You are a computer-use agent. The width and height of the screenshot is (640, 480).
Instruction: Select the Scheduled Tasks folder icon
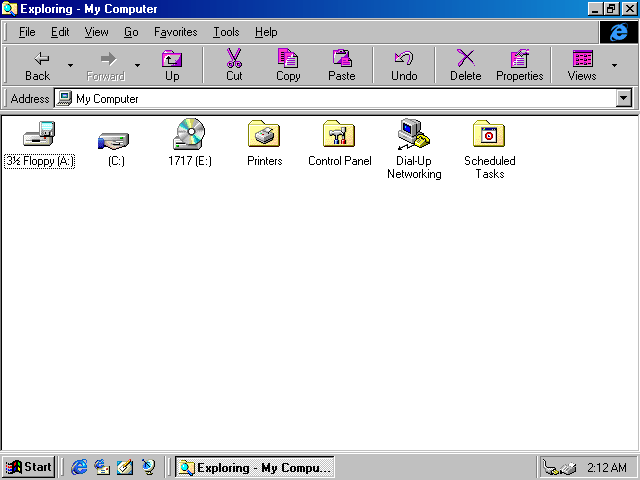click(x=489, y=133)
